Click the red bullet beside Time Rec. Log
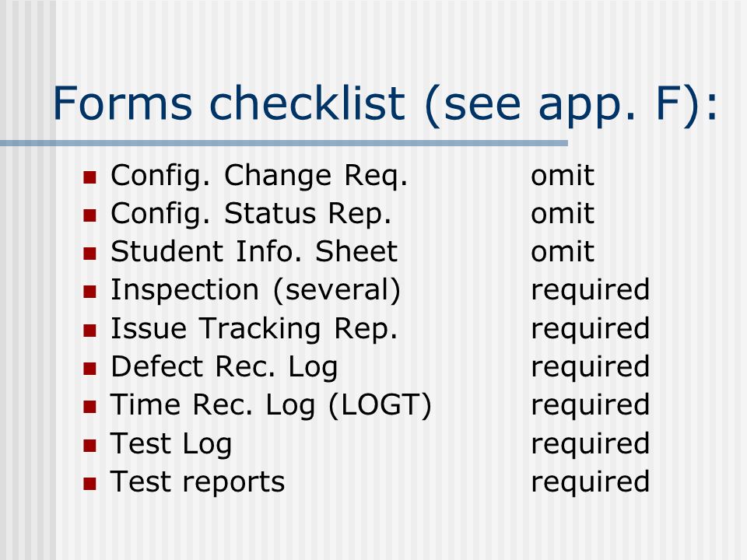Image resolution: width=747 pixels, height=560 pixels. point(89,407)
